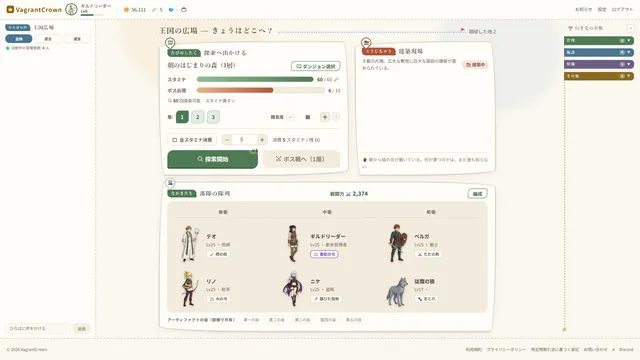Image resolution: width=640 pixels, height=360 pixels.
Task: Click リノ's equipped bow tag
Action: tap(218, 299)
